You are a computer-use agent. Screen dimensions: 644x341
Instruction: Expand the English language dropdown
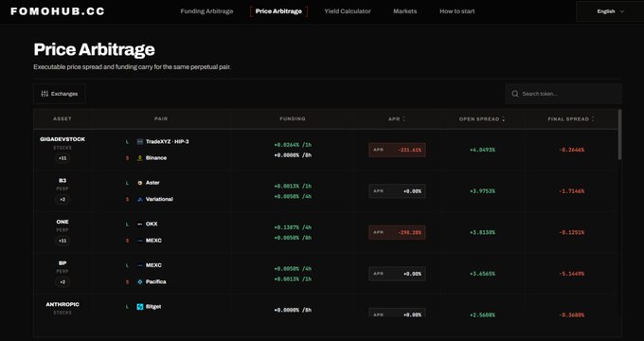610,11
